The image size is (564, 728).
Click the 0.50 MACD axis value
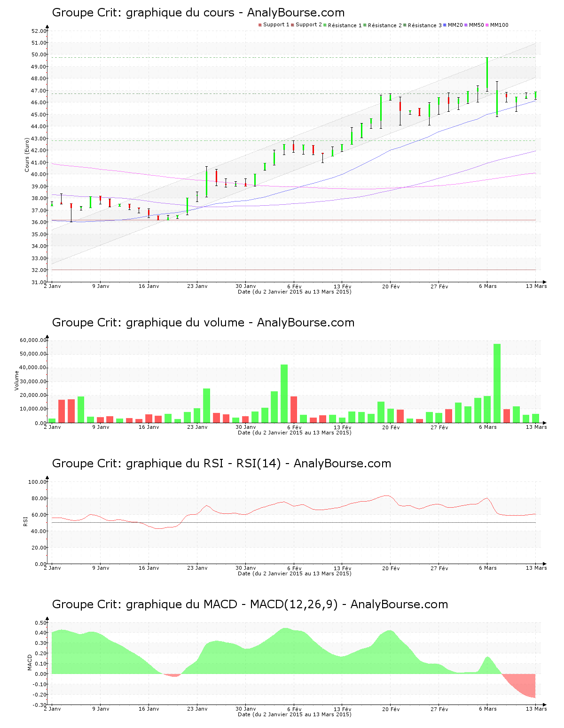[x=41, y=623]
